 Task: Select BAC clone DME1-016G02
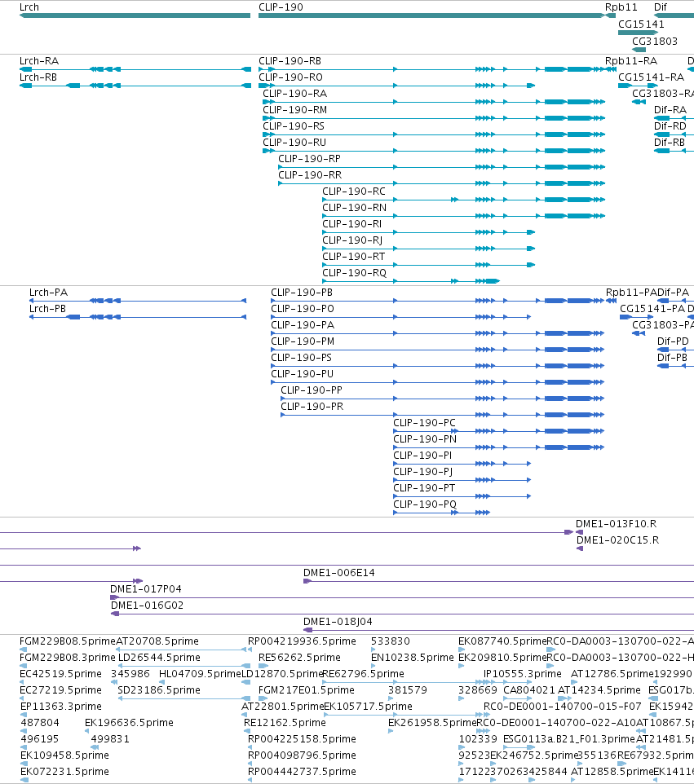tap(147, 606)
